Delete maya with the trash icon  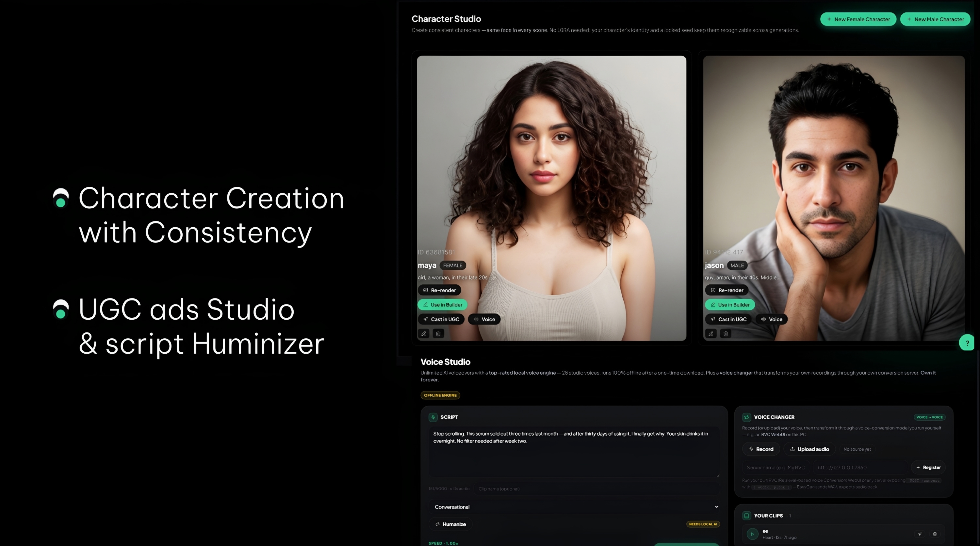(x=438, y=333)
